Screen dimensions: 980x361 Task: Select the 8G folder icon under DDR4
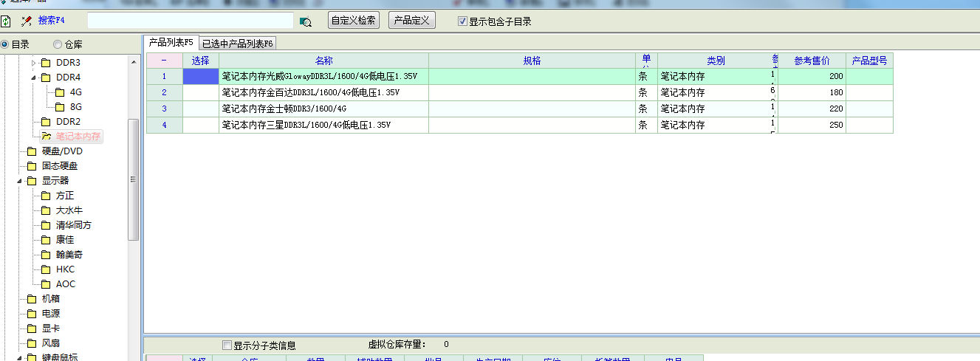(x=60, y=107)
